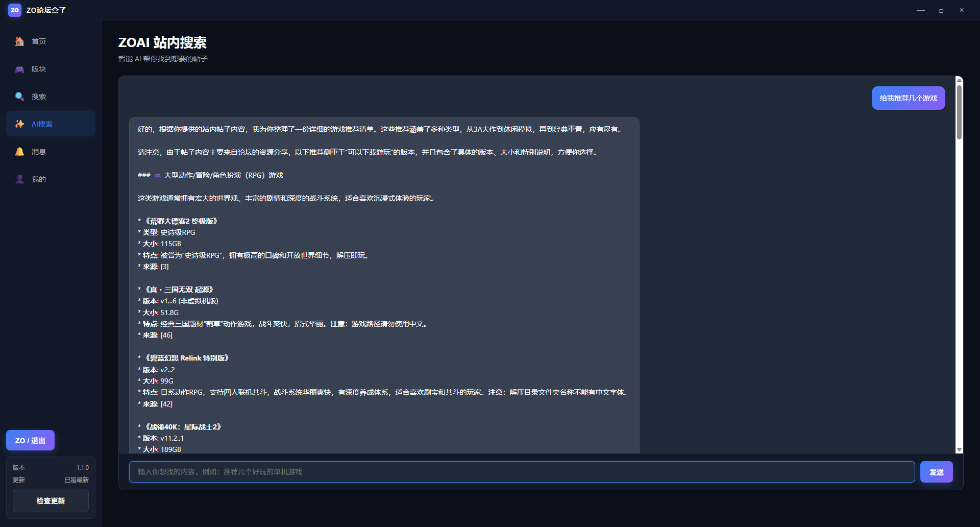Click the 检查更新 button

pyautogui.click(x=51, y=501)
